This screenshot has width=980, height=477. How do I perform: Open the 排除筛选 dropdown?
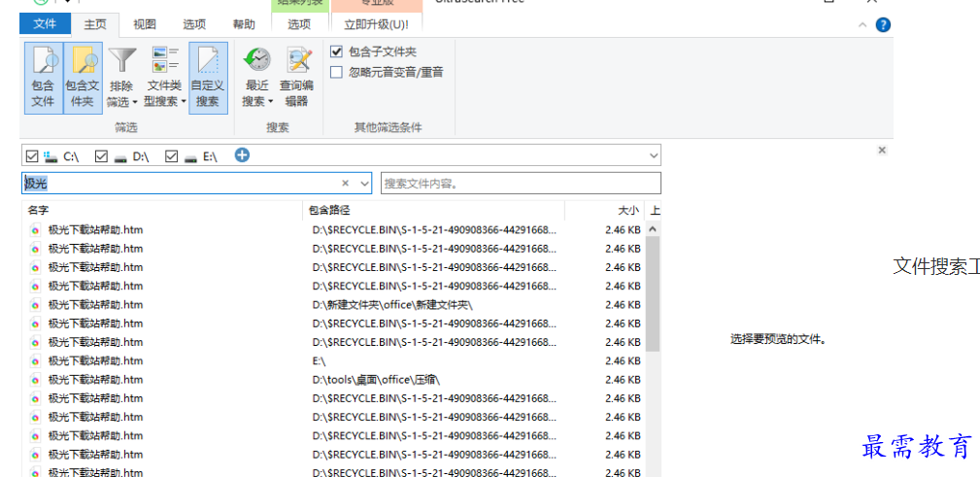pyautogui.click(x=121, y=78)
